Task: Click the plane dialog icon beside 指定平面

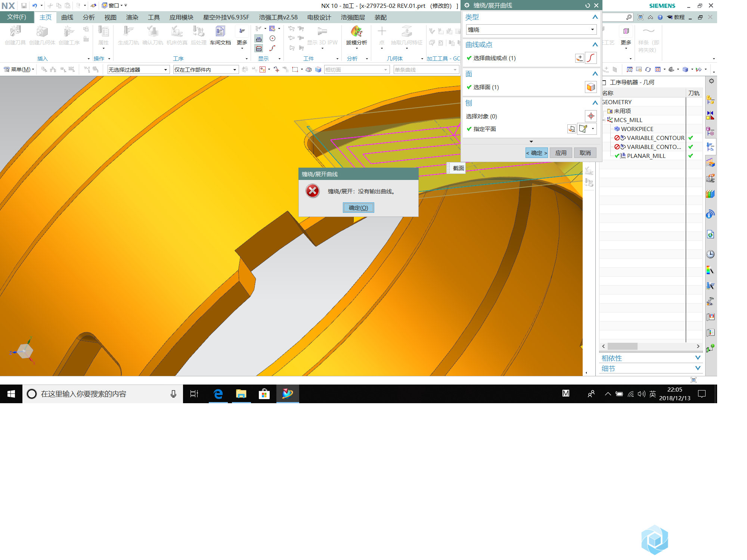Action: 571,129
